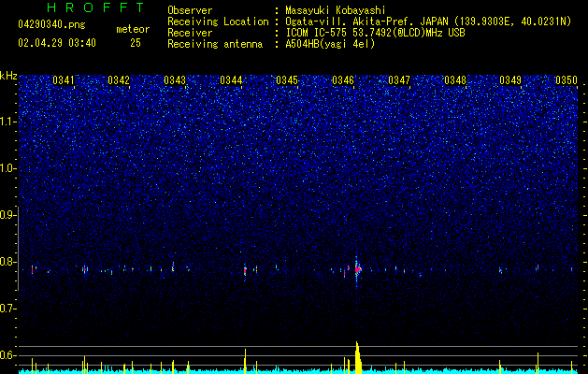The image size is (588, 374).
Task: Click the 0.6 frequency axis label
Action: pos(8,355)
